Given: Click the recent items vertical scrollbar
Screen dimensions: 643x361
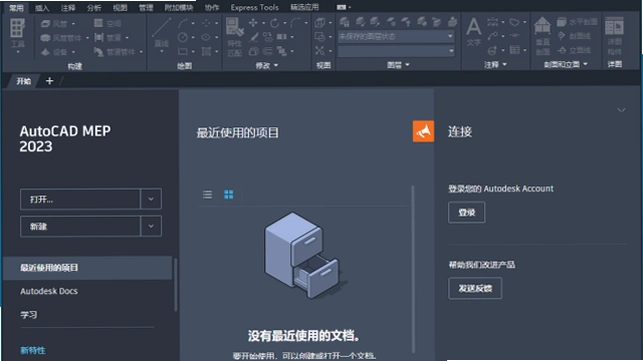Looking at the screenshot, I should click(413, 269).
